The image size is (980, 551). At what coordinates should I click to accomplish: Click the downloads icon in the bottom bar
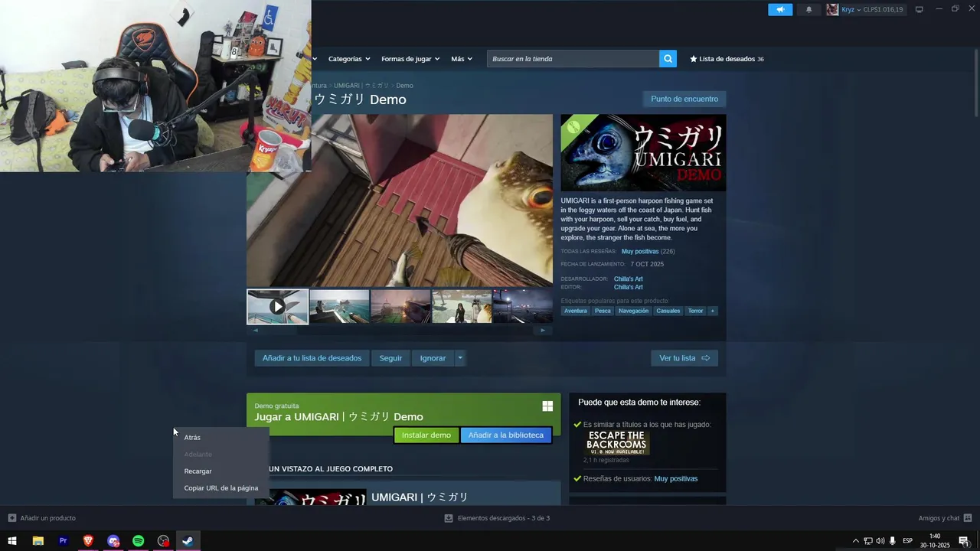pos(449,518)
